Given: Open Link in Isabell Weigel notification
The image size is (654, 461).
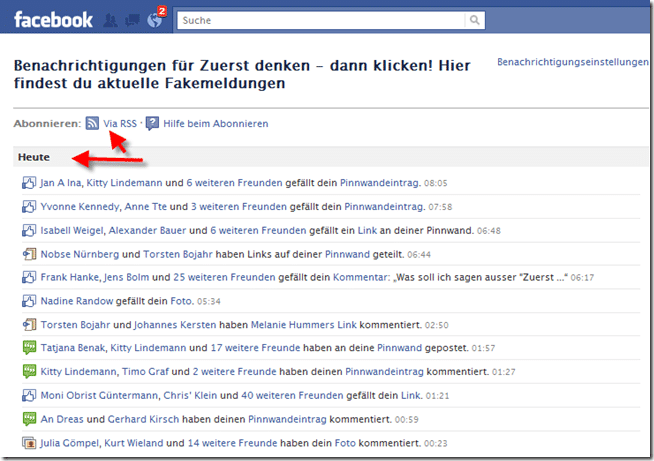Looking at the screenshot, I should (x=367, y=230).
